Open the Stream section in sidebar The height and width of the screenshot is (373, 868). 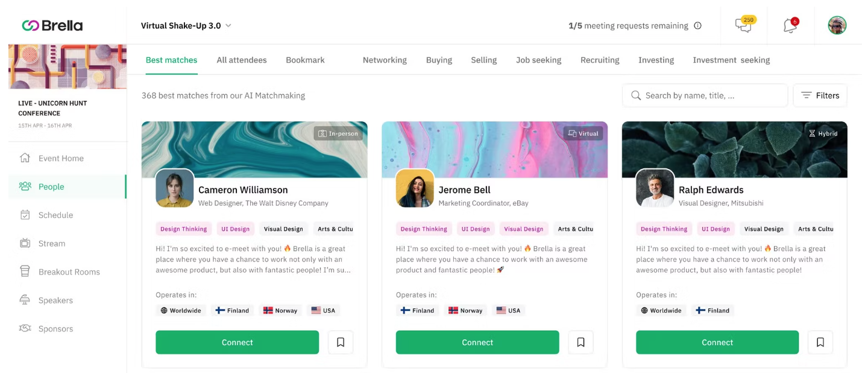point(52,243)
